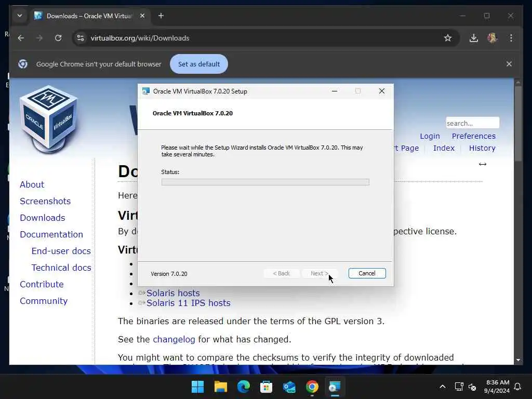Open the notifications bell icon
Viewport: 532px width, 399px height.
(x=517, y=387)
